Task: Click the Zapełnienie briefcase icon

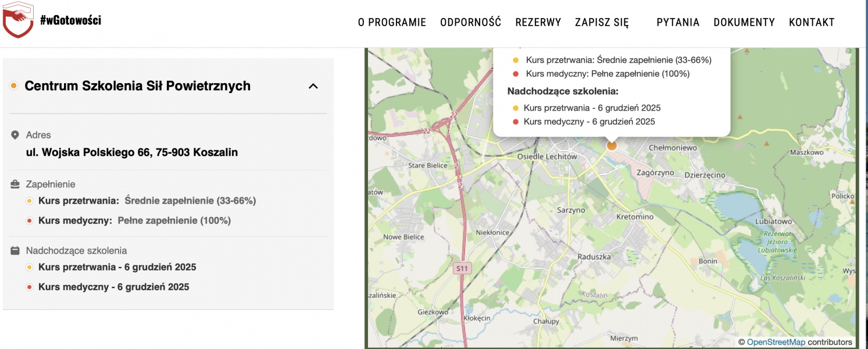Action: click(x=15, y=184)
